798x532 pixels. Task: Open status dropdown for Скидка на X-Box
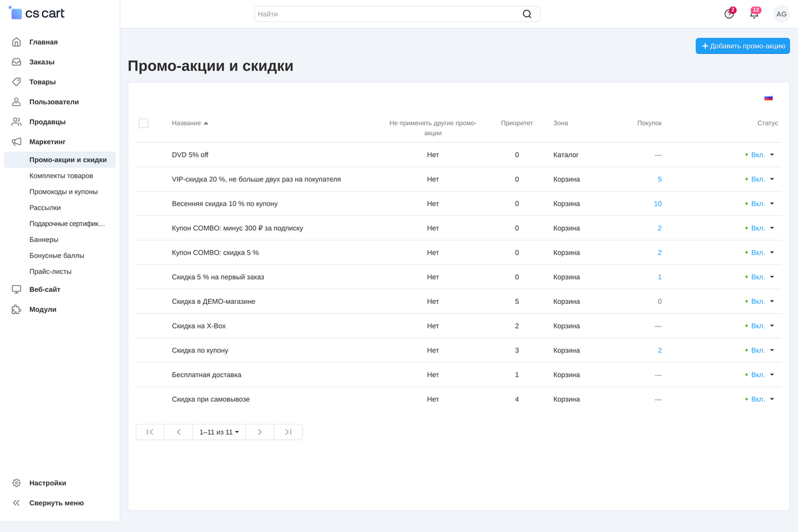click(x=759, y=326)
